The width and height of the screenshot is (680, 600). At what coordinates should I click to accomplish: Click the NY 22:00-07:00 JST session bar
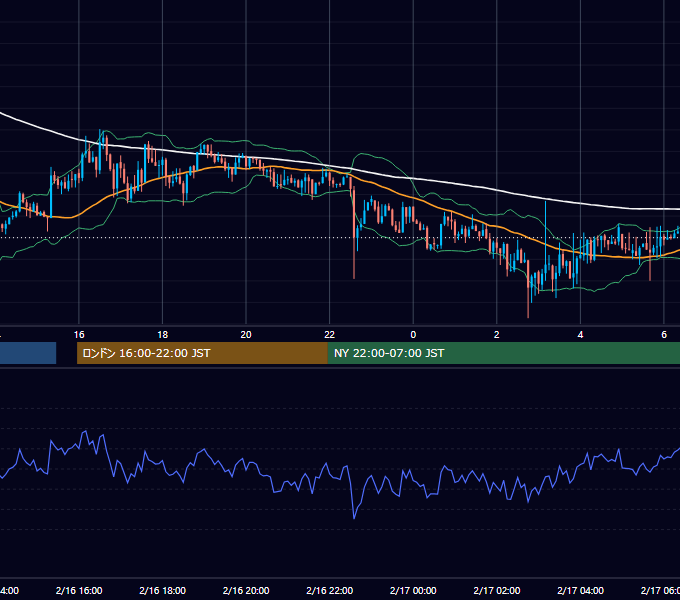point(503,353)
